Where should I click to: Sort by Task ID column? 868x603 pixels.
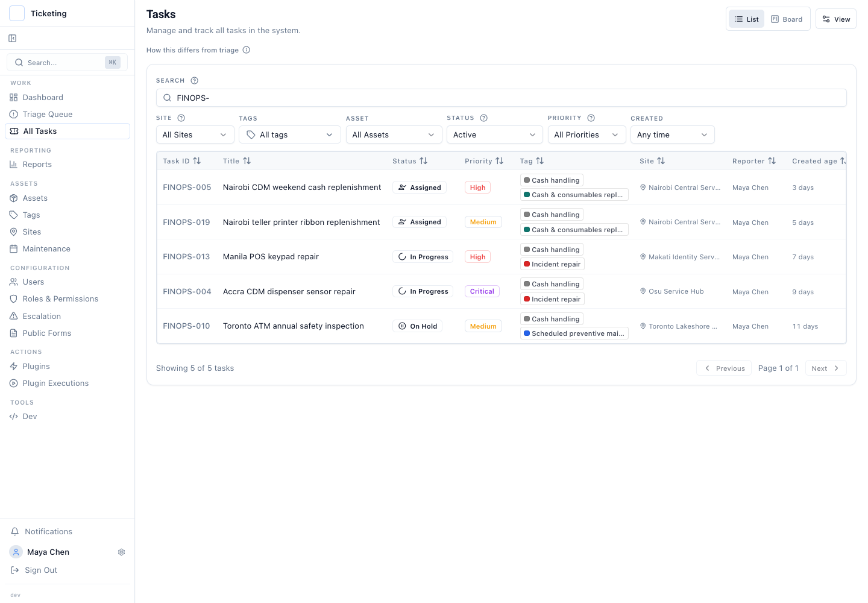[x=182, y=161]
